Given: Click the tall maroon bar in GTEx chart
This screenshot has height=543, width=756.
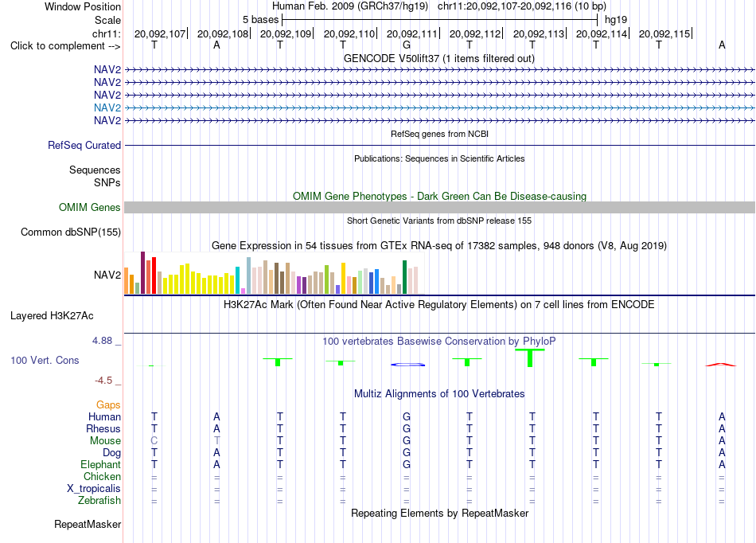Looking at the screenshot, I should [142, 273].
